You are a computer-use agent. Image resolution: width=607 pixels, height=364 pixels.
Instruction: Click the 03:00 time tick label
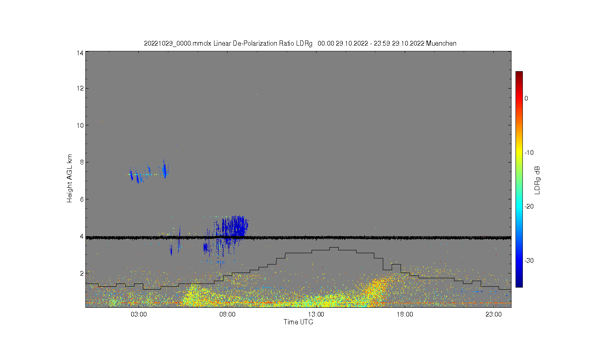point(139,315)
